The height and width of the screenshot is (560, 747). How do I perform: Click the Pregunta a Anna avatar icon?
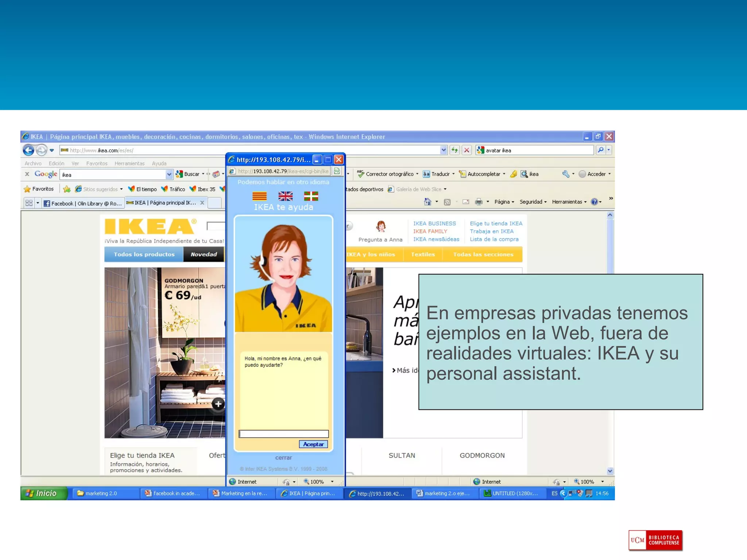tap(381, 226)
